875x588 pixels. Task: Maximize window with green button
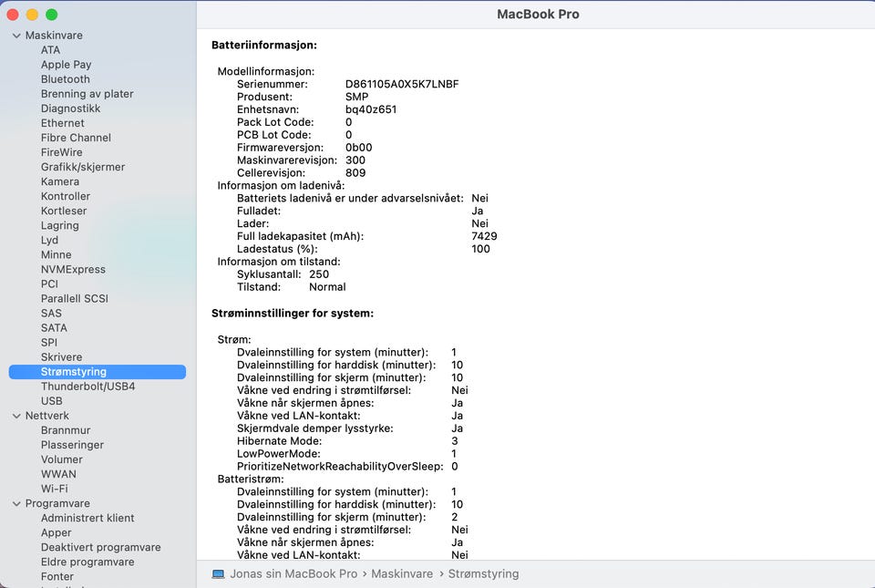click(x=51, y=15)
